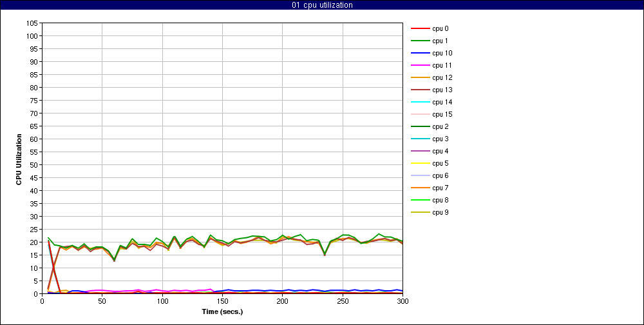This screenshot has width=644, height=325.
Task: Select the 'cpu 13' legend entry
Action: click(x=431, y=90)
